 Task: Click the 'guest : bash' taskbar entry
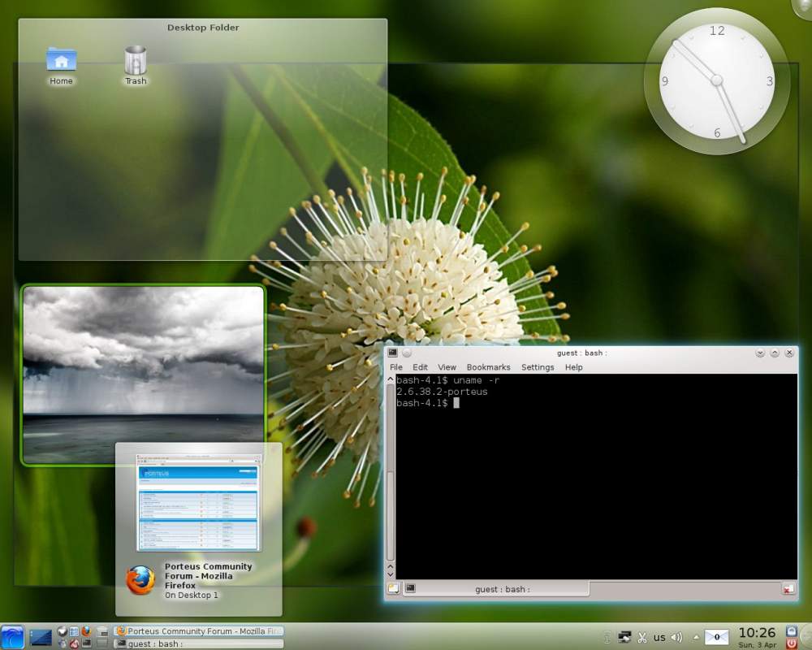[x=199, y=643]
